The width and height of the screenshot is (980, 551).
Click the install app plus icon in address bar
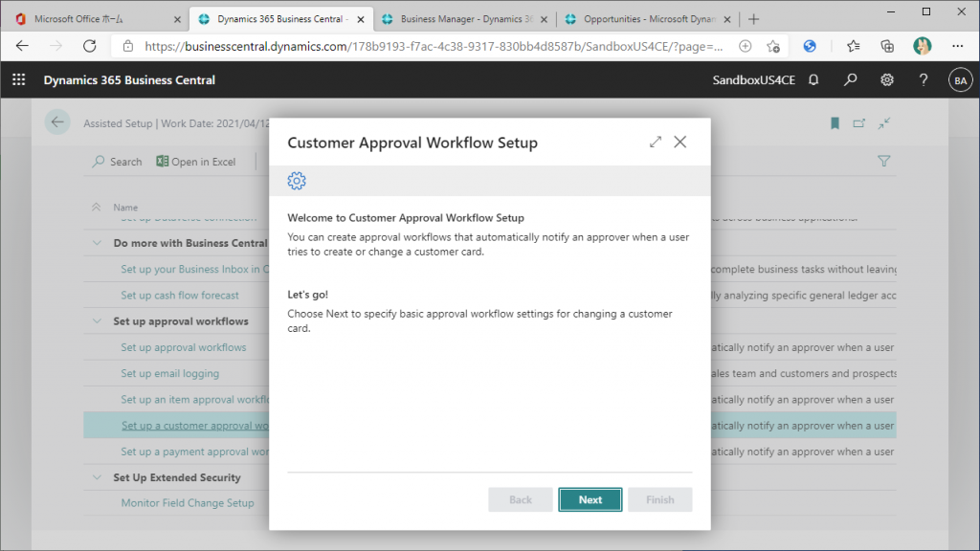pyautogui.click(x=745, y=46)
